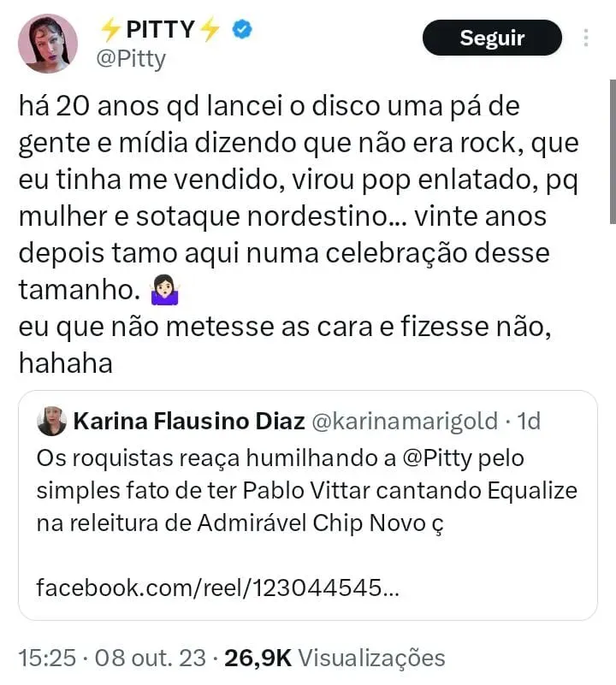Image resolution: width=616 pixels, height=685 pixels.
Task: Open Karina Flausino Diaz's small avatar
Action: [x=51, y=422]
